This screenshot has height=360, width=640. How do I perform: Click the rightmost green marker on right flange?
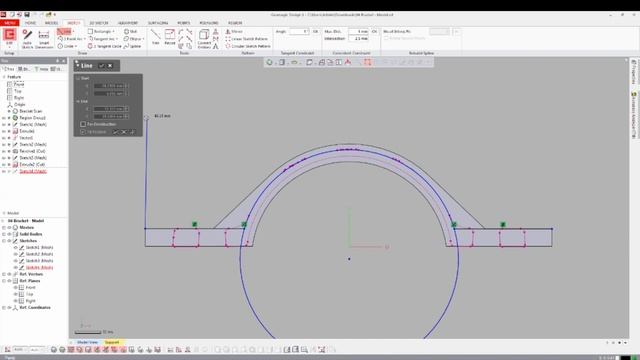[x=503, y=224]
